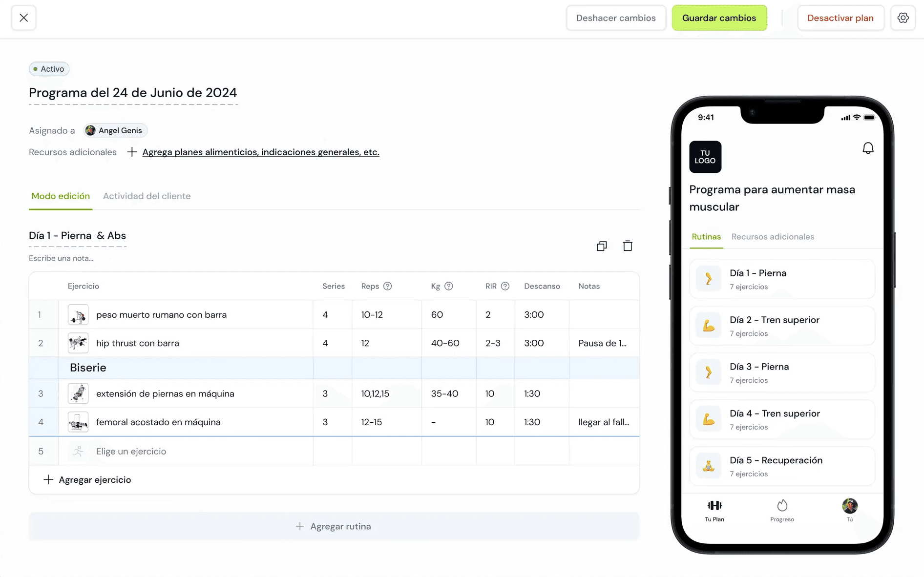The height and width of the screenshot is (577, 924).
Task: Switch to Actividad del cliente tab
Action: point(147,196)
